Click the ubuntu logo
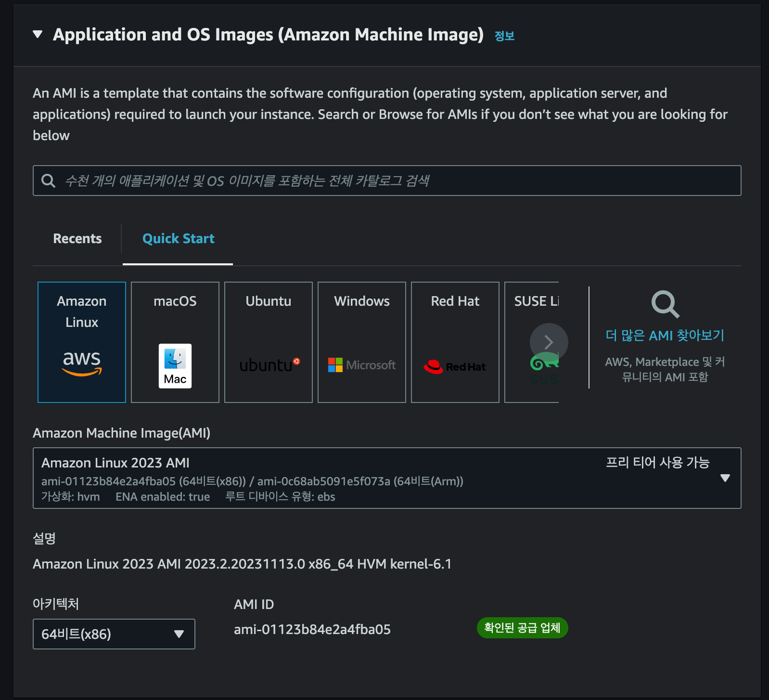 coord(269,365)
